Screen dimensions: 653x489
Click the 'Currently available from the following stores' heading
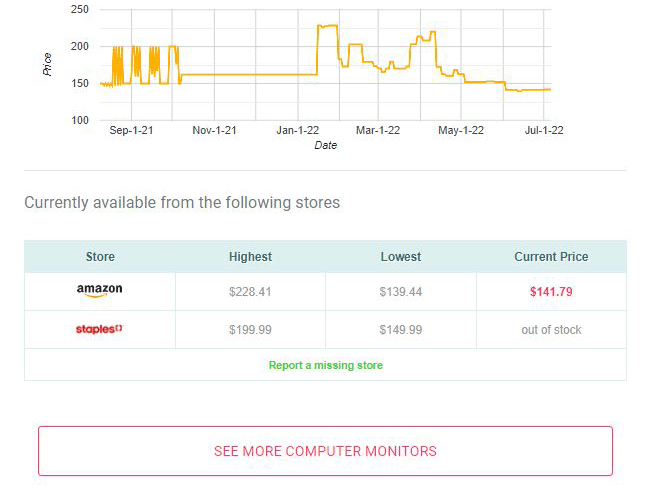coord(182,203)
